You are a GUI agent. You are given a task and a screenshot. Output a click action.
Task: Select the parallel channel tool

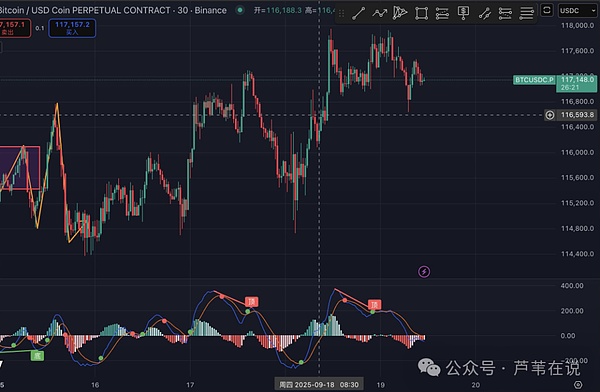click(484, 13)
